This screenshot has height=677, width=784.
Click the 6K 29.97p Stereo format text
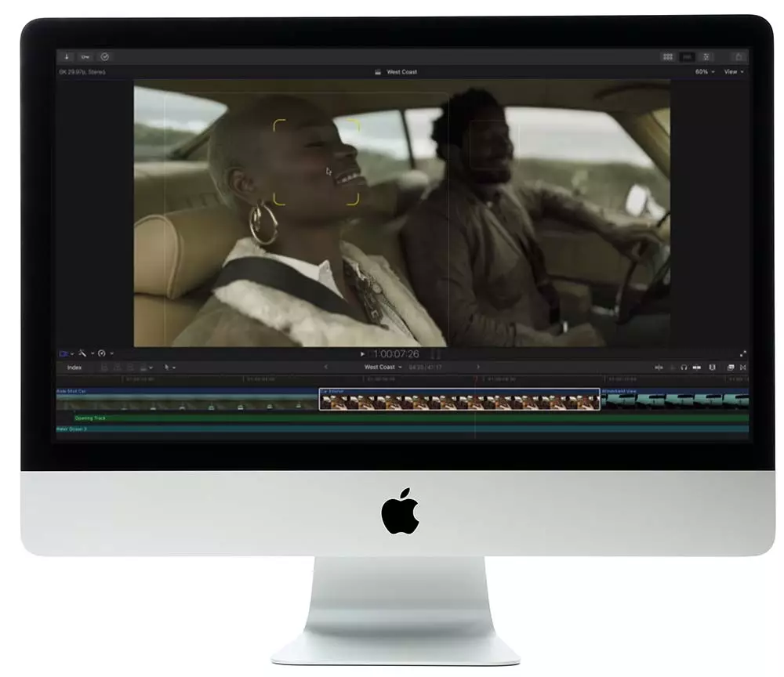[82, 72]
